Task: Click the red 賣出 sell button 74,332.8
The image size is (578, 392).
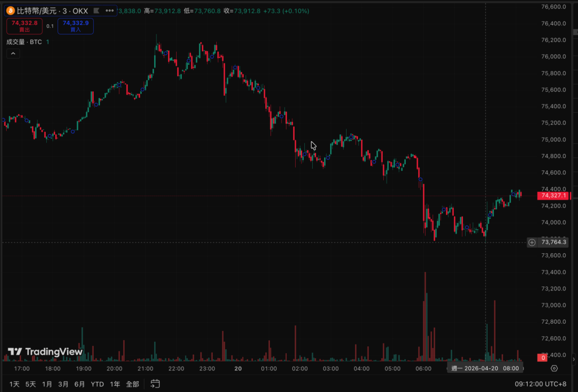Action: pos(24,26)
